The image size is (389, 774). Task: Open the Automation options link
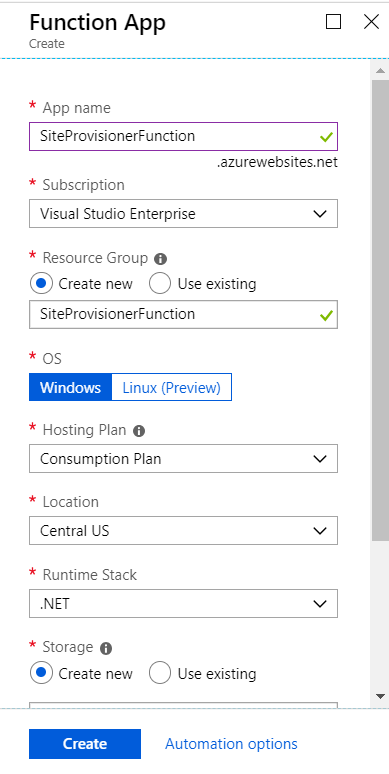231,744
